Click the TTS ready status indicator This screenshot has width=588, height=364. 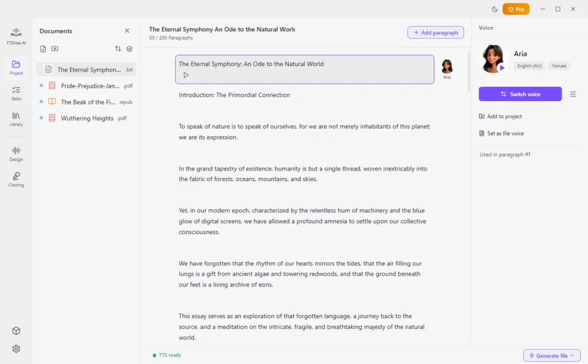167,355
